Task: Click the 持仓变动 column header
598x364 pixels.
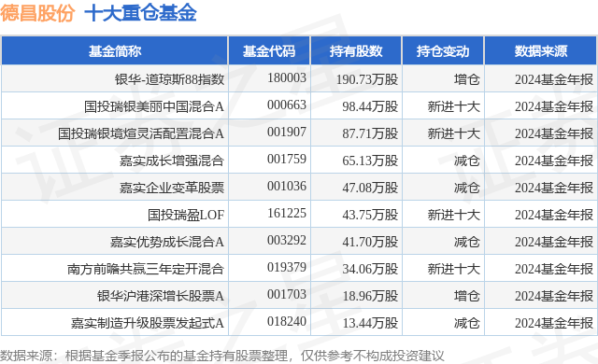Action: (x=443, y=51)
